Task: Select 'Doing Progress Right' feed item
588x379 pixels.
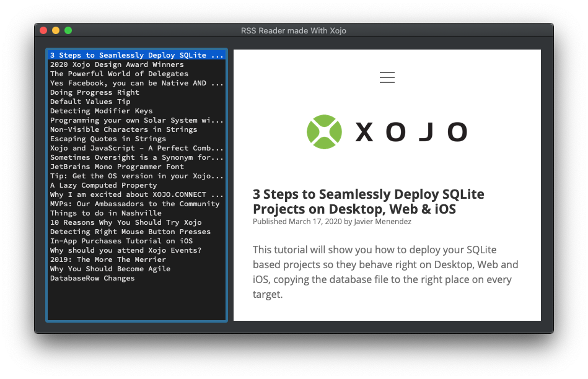Action: point(137,92)
